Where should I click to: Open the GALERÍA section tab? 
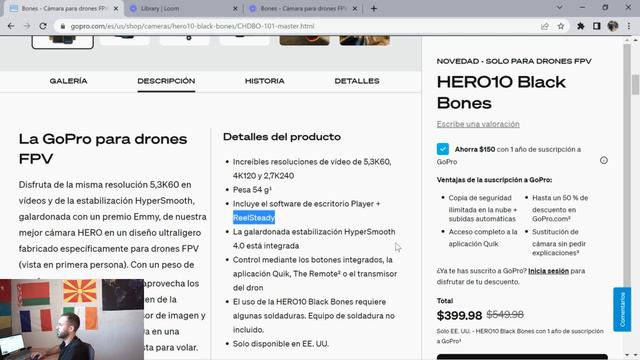68,81
